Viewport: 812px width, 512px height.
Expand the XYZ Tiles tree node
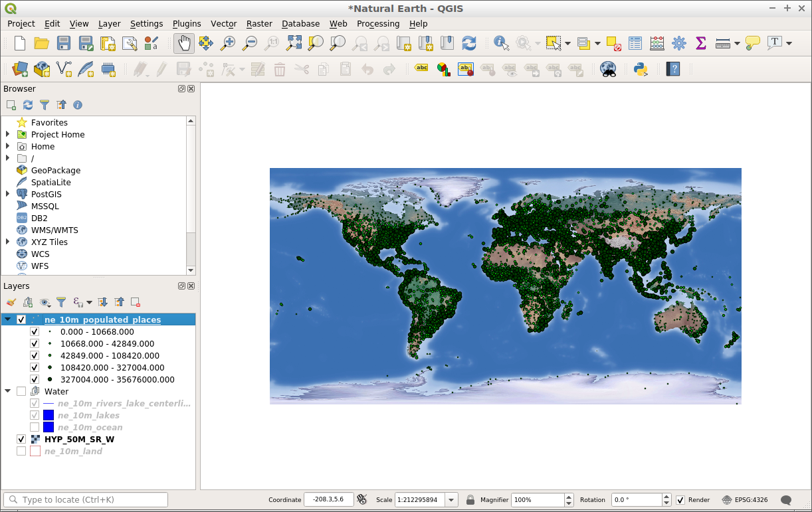(x=8, y=242)
